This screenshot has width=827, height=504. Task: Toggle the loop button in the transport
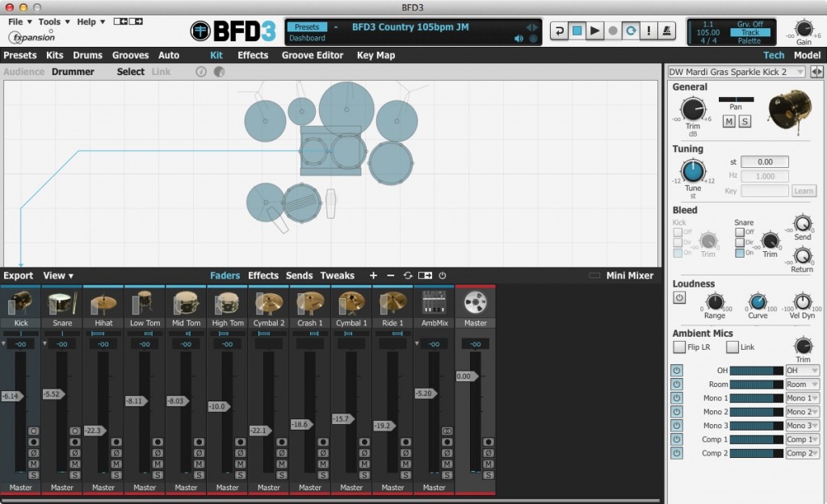pos(631,31)
